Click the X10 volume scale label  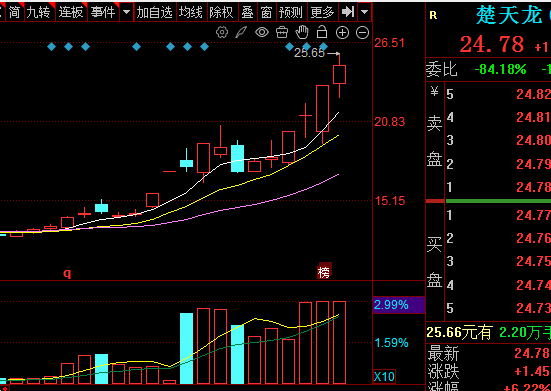tap(384, 377)
